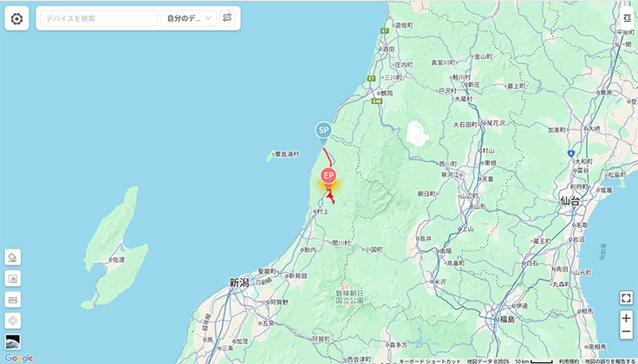Zoom in with the plus button
The image size is (638, 364).
click(x=626, y=318)
